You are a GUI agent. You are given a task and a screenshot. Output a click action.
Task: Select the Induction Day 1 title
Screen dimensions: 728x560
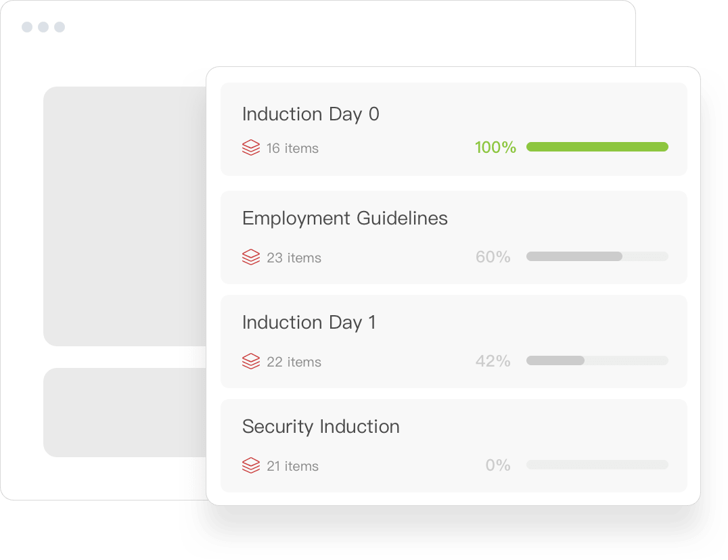[x=309, y=323]
